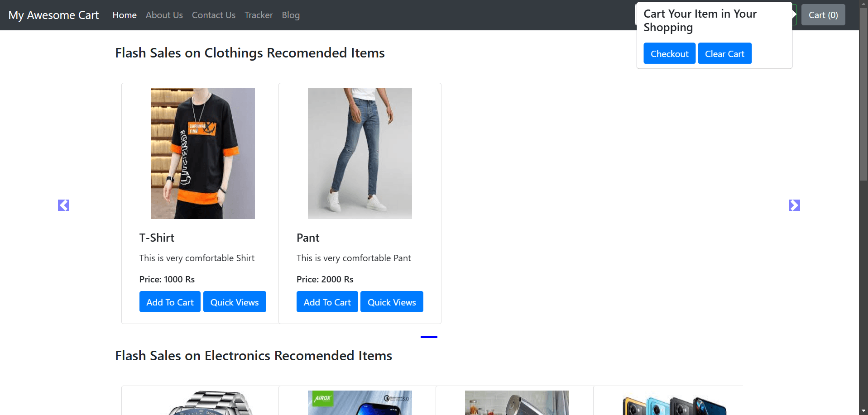The width and height of the screenshot is (868, 415).
Task: Add the Pant to cart
Action: pyautogui.click(x=327, y=302)
